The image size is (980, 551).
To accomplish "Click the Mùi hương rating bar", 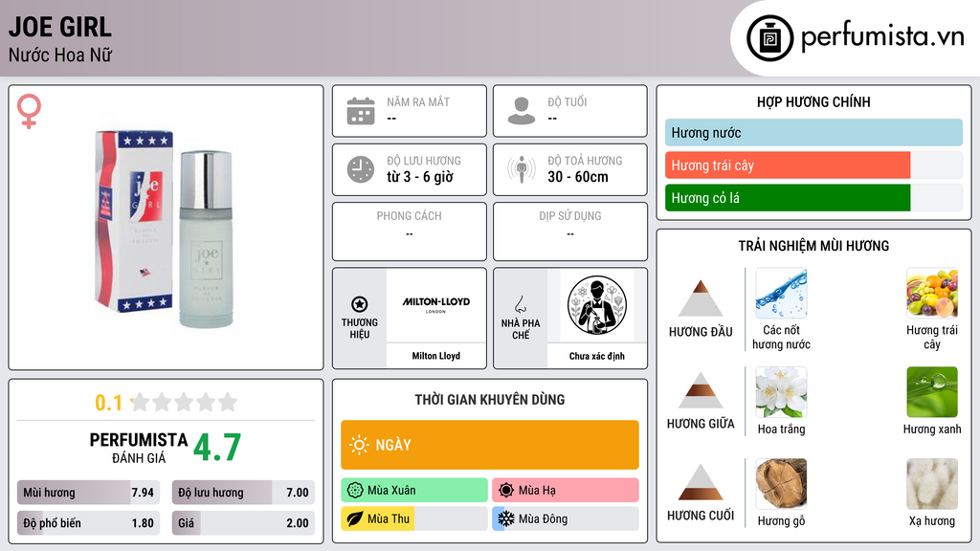I will (88, 493).
